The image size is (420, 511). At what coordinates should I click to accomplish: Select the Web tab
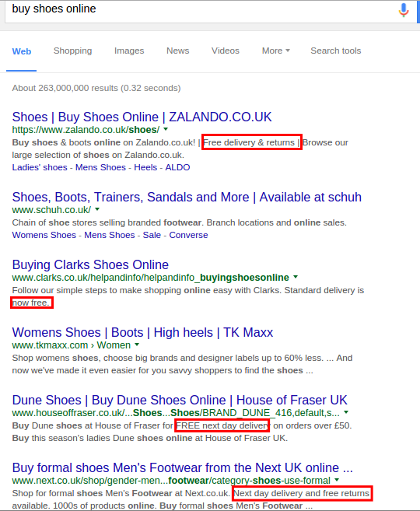click(22, 51)
